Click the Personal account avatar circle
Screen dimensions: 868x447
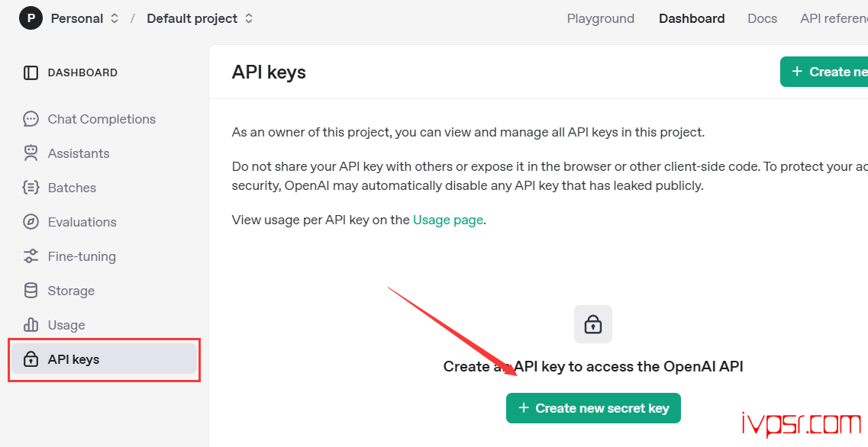coord(31,18)
